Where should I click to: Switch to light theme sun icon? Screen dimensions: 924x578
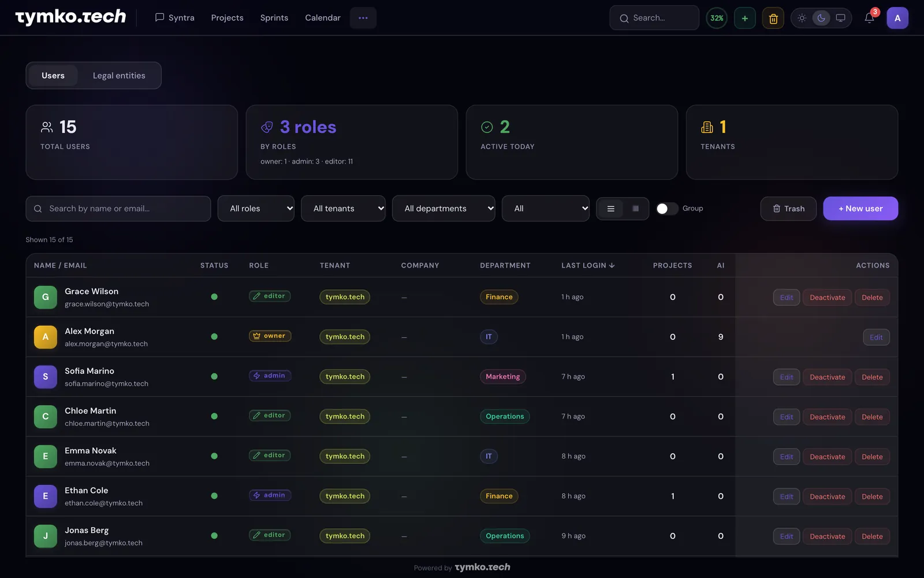pyautogui.click(x=802, y=18)
